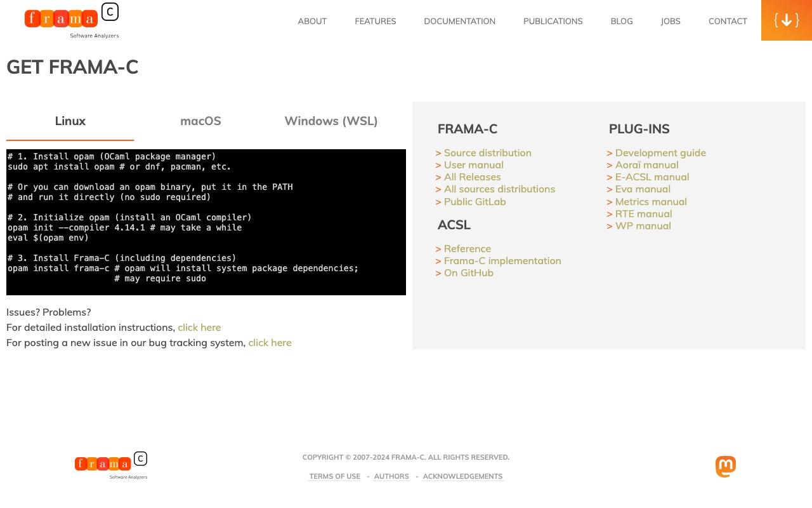Click the 'opam install frama-c' command line
The height and width of the screenshot is (508, 812).
pos(183,268)
